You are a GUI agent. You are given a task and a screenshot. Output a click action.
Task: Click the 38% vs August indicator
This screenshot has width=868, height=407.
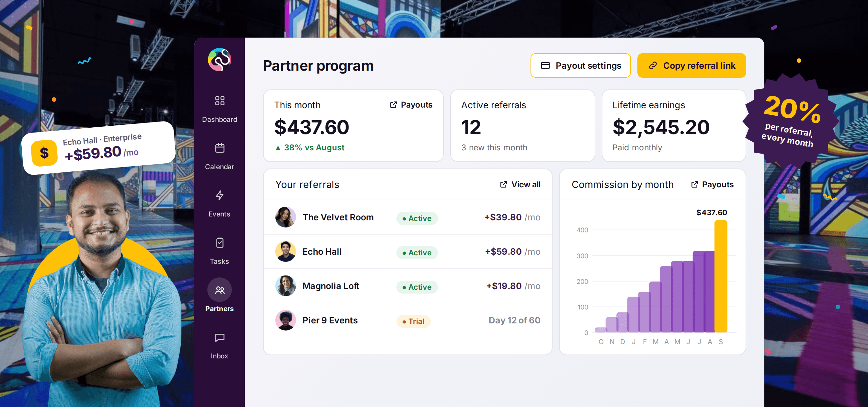[x=310, y=148]
